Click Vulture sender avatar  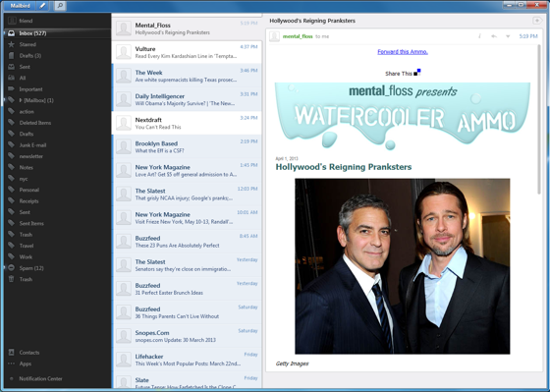coord(124,52)
